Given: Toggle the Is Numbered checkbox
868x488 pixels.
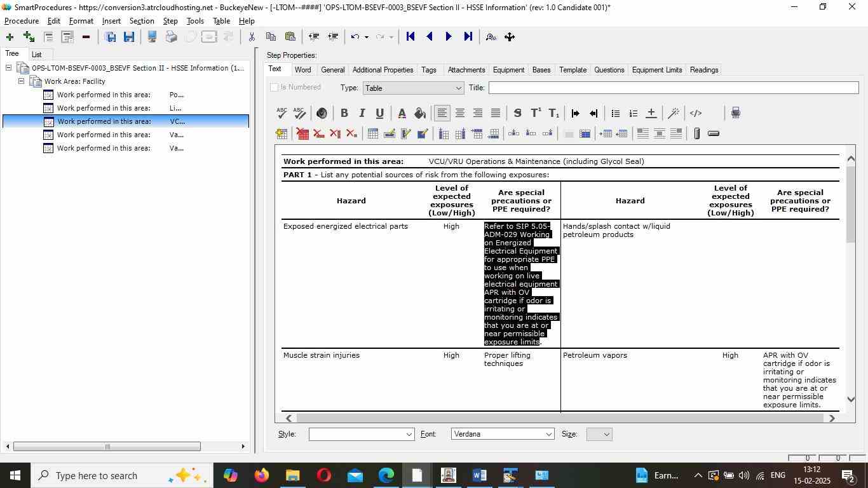Looking at the screenshot, I should (275, 87).
